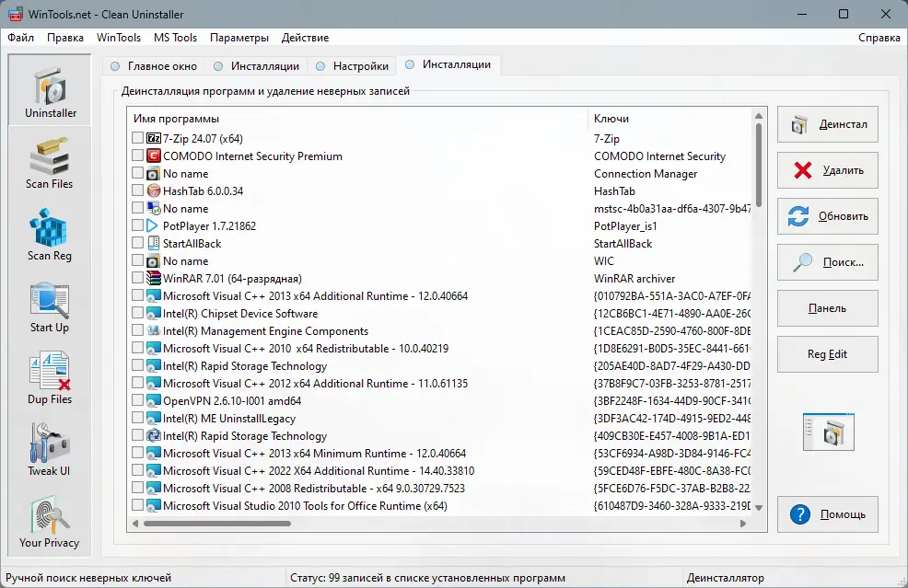Open the Настройки tab
This screenshot has width=908, height=588.
point(353,66)
